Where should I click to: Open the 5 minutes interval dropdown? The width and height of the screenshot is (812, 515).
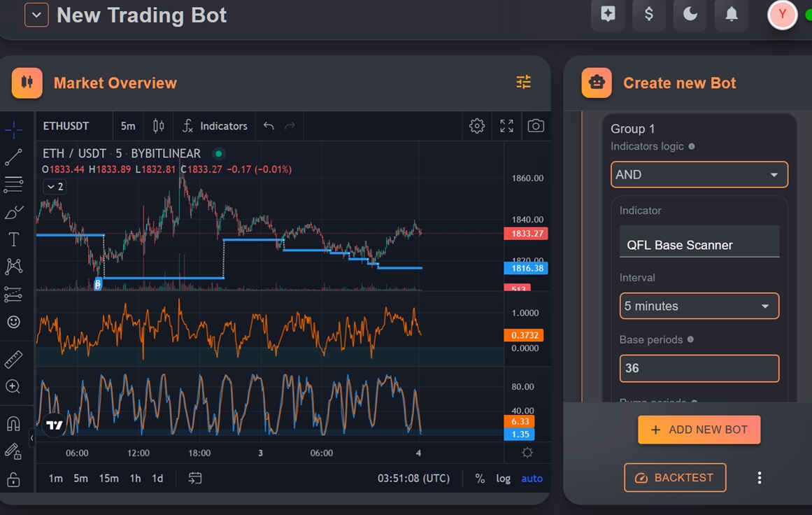point(699,306)
